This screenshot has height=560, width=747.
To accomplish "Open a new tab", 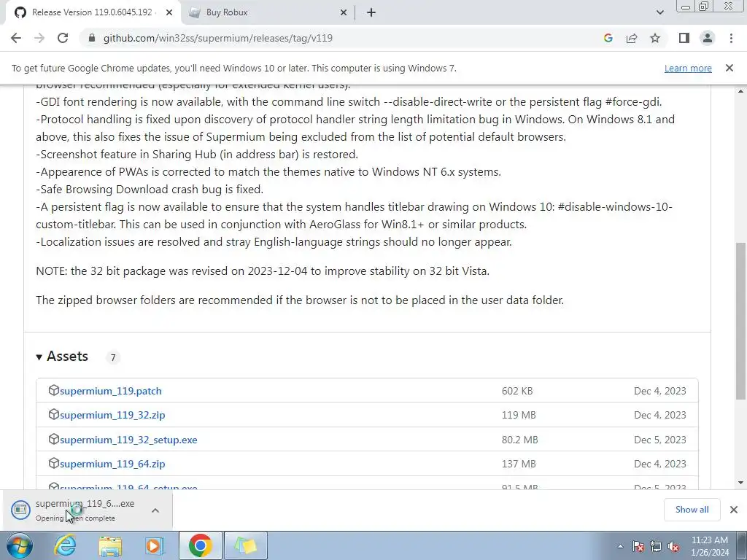I will coord(371,13).
